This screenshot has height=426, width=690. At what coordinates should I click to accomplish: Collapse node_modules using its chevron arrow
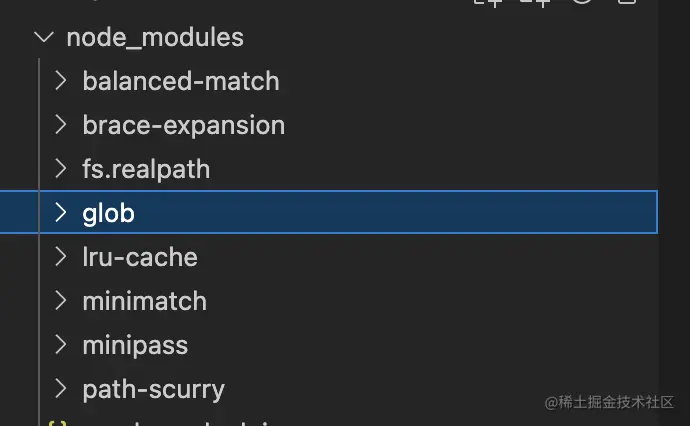[43, 38]
